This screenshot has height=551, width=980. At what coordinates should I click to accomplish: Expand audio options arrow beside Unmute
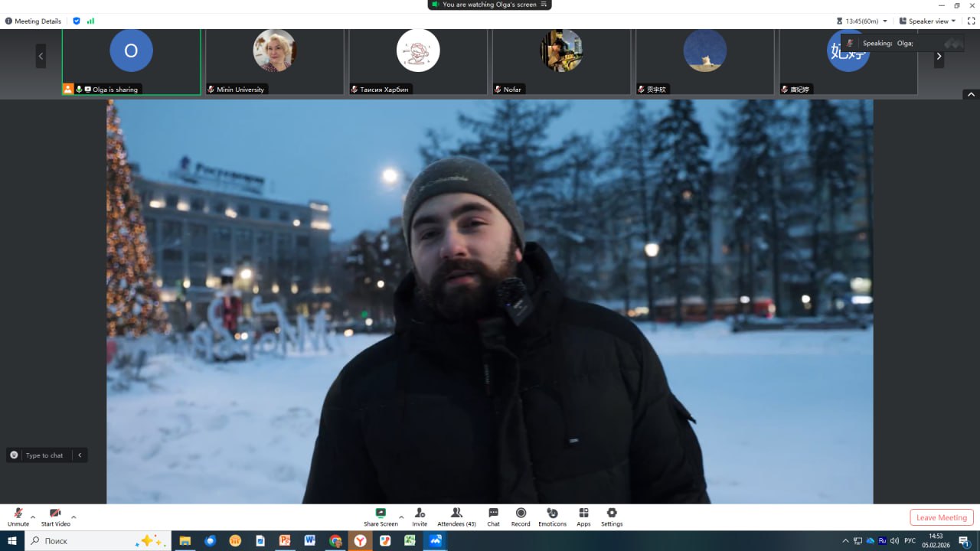pos(33,517)
